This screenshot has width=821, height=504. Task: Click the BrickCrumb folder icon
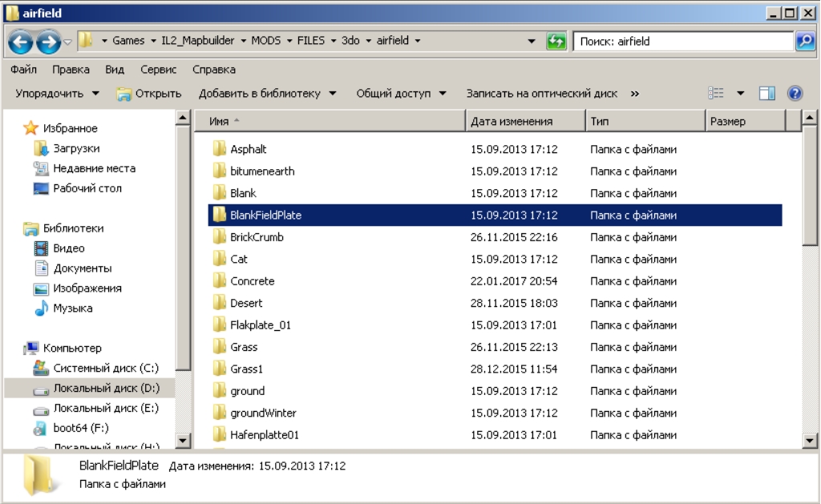click(220, 236)
